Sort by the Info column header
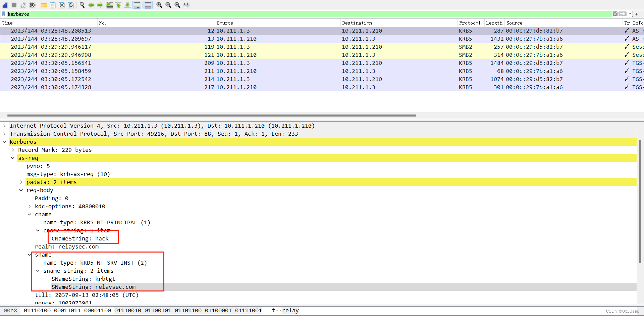Viewport: 644px width, 316px height. click(638, 23)
